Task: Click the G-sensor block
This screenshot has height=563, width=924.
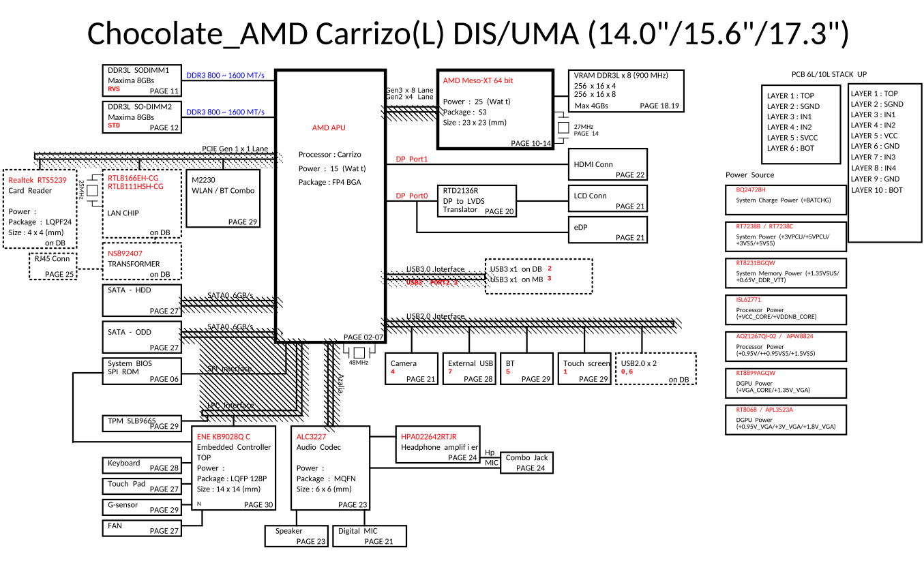Action: [142, 507]
